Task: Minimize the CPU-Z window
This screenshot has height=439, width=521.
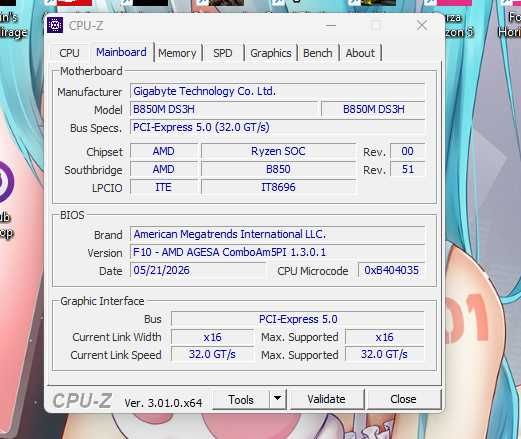Action: 331,25
